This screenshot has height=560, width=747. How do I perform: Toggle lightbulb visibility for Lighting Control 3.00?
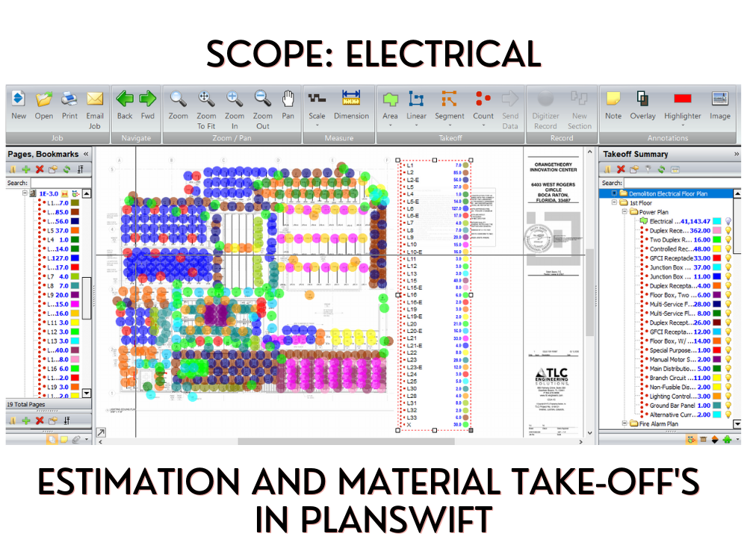[x=728, y=396]
